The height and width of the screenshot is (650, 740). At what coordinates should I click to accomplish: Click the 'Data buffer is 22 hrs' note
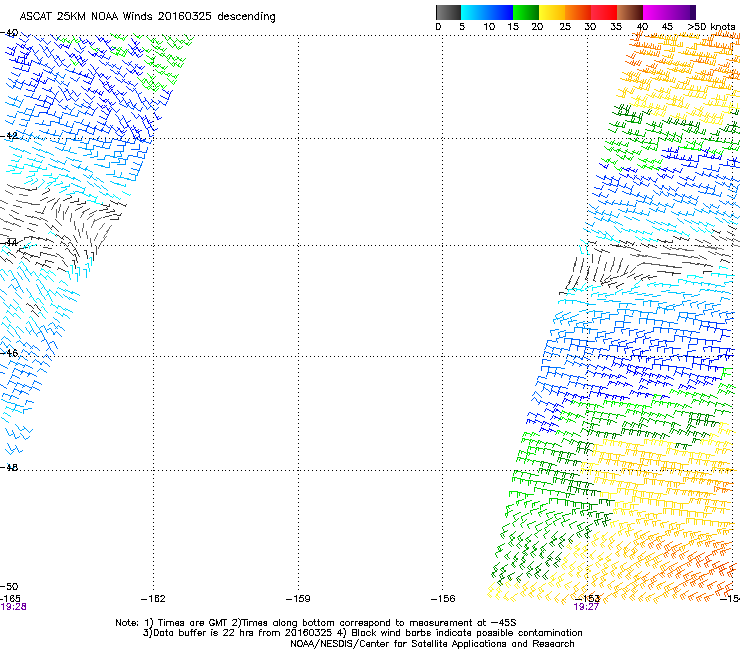click(362, 633)
